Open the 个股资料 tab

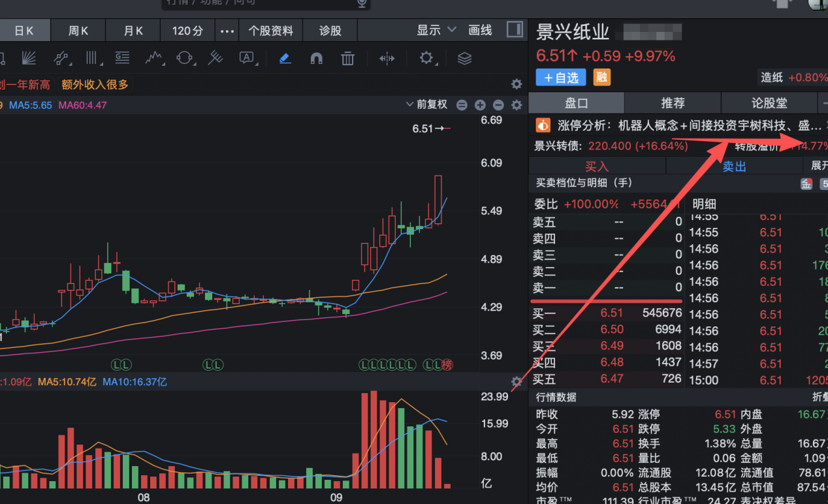click(x=271, y=31)
